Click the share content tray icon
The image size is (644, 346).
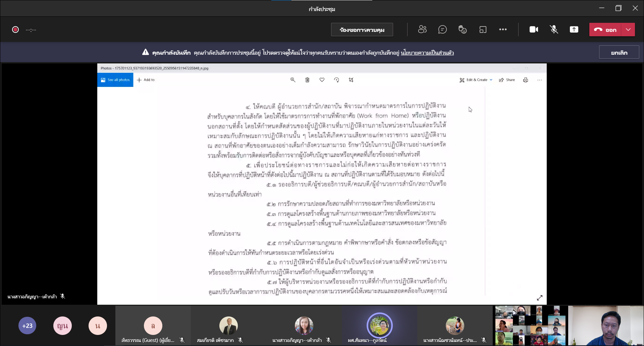(x=574, y=30)
